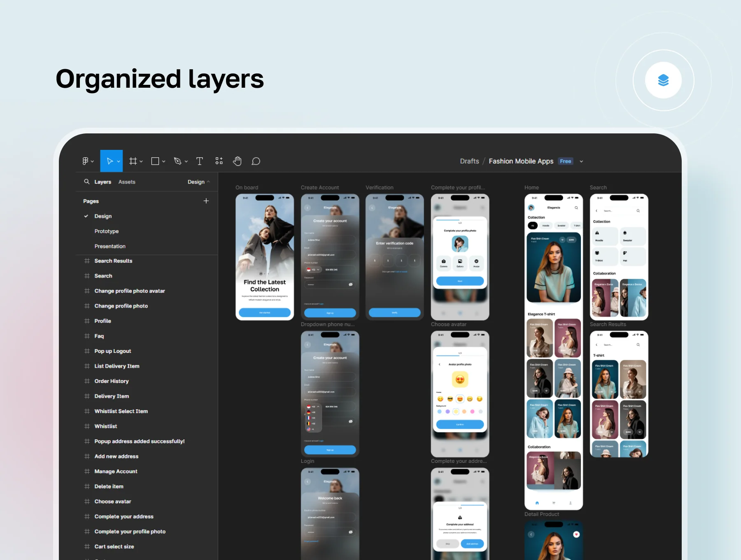Open the Figma main menu icon
The image size is (741, 560).
[x=85, y=161]
